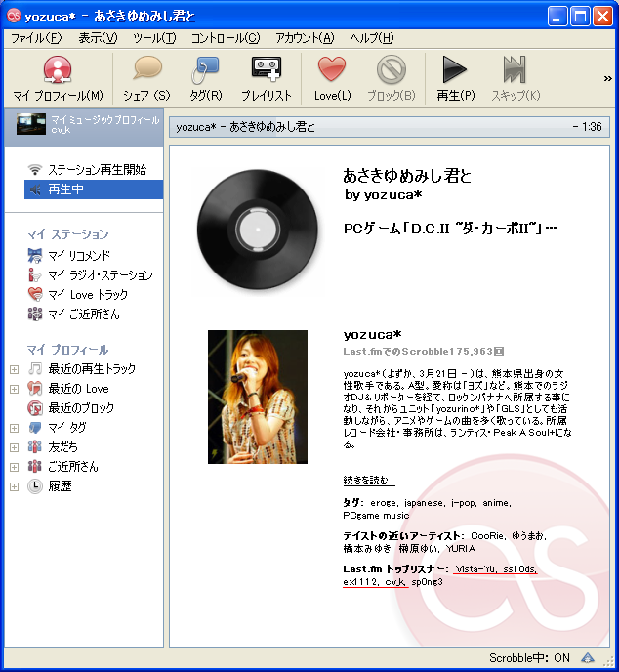
Task: Click the 続きを読む read more link
Action: pos(369,480)
